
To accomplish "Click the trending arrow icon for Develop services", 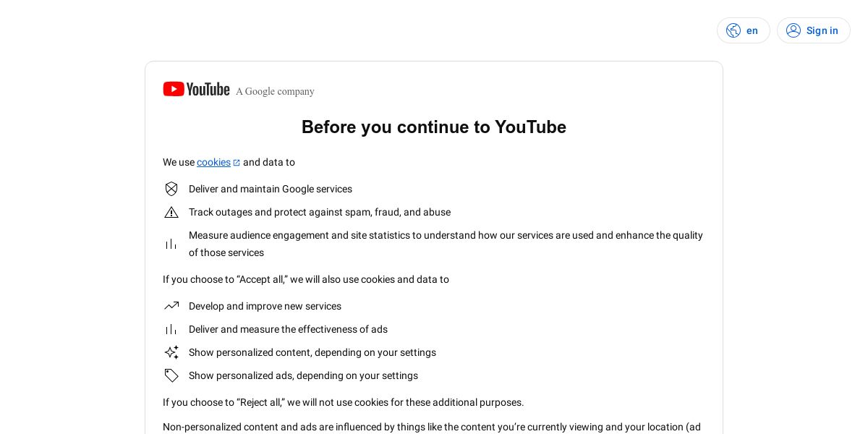I will click(x=171, y=306).
